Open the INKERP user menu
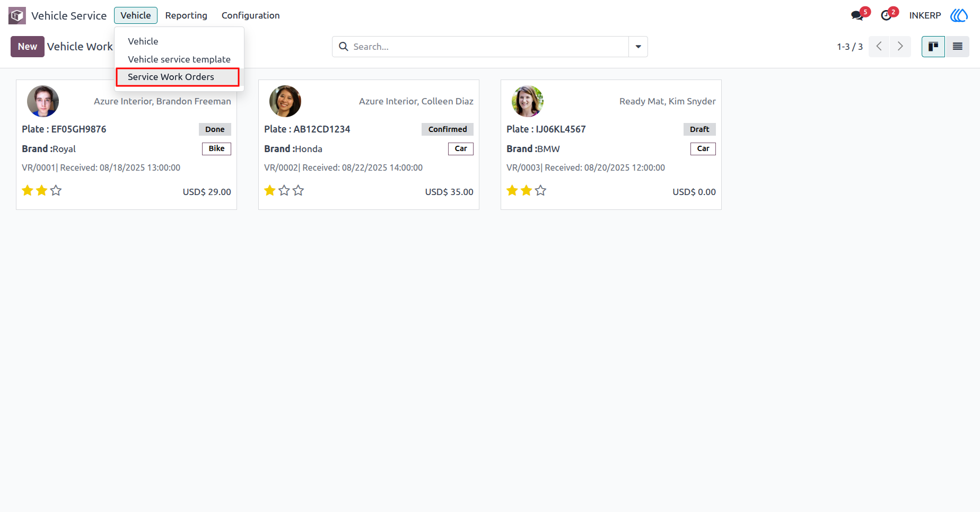The height and width of the screenshot is (512, 980). (925, 15)
